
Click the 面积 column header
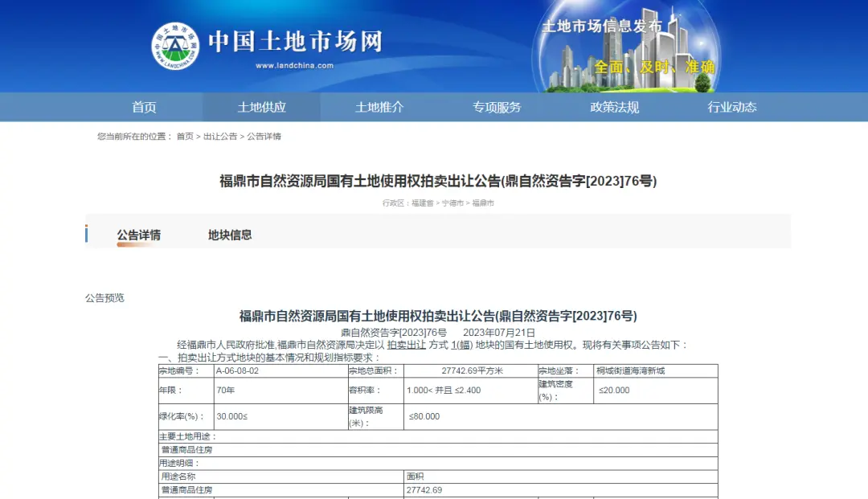[416, 477]
